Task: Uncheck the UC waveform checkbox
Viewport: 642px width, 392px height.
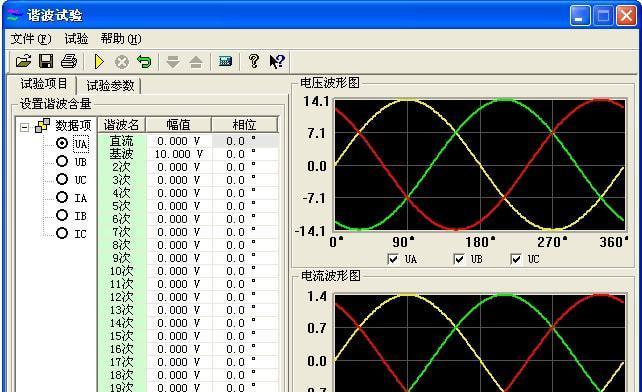Action: [516, 259]
